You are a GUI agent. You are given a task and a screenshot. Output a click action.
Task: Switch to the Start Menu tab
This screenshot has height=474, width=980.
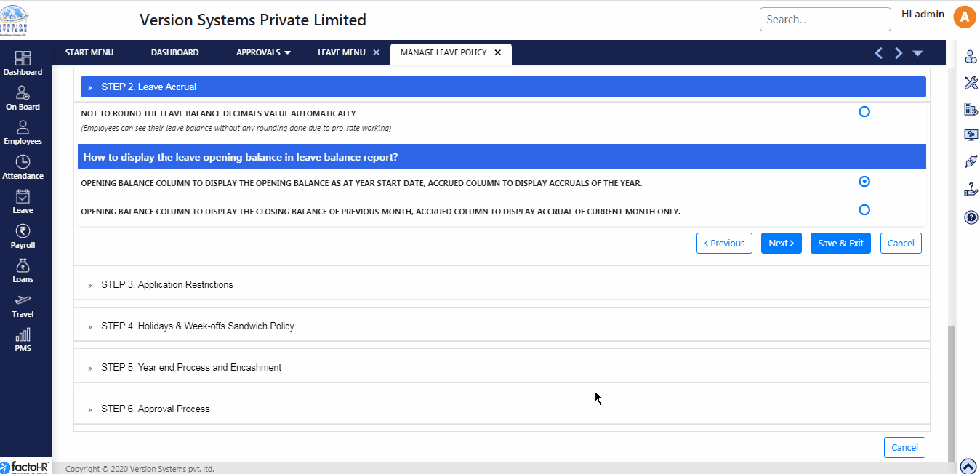[89, 52]
